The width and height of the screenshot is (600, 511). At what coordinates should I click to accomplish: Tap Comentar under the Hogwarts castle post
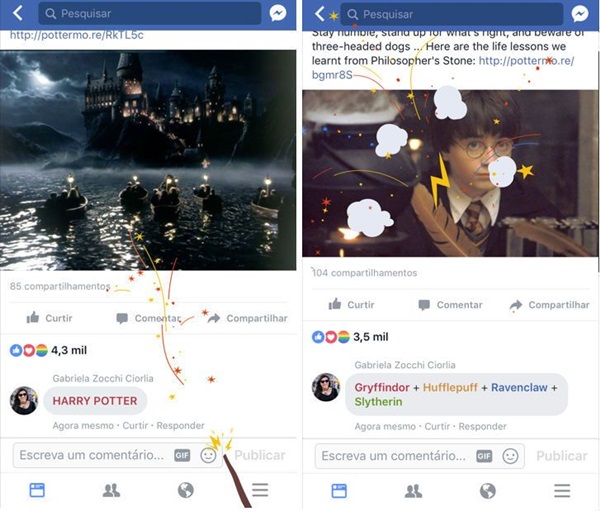(148, 318)
